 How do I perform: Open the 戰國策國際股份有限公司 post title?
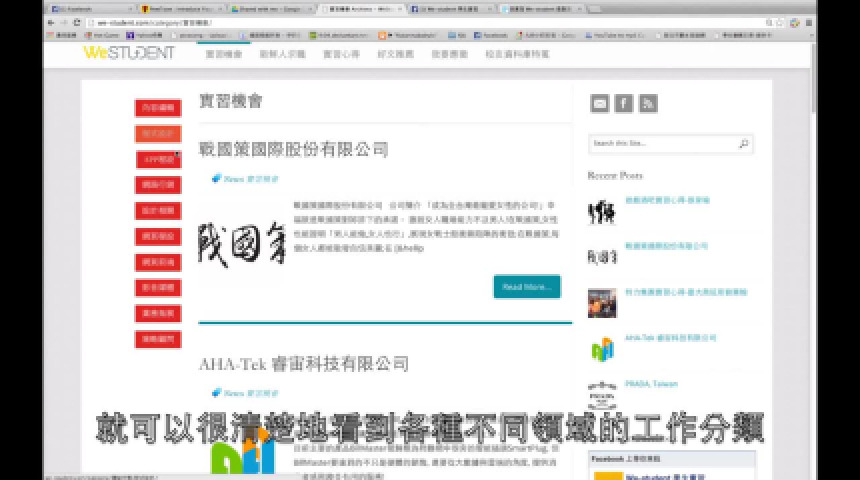293,150
